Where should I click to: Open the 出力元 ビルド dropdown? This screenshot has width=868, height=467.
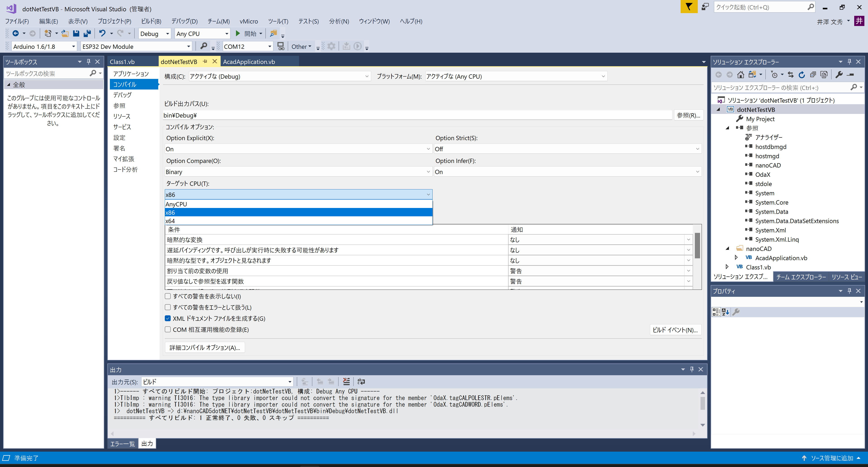pyautogui.click(x=217, y=381)
